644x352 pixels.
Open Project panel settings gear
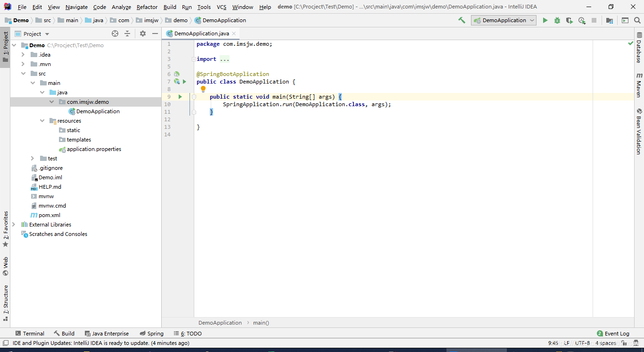(143, 34)
